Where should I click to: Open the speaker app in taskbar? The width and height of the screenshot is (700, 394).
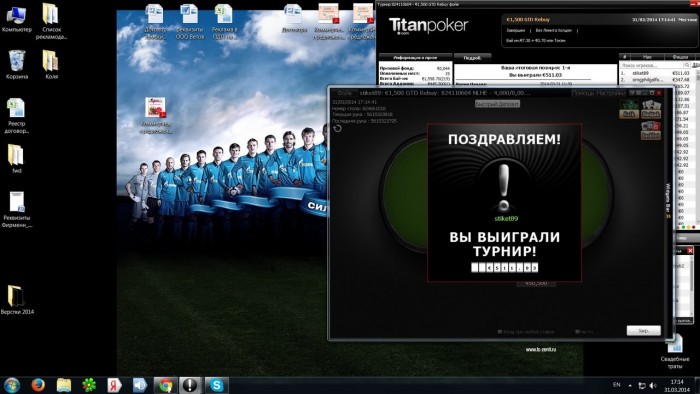[140, 385]
